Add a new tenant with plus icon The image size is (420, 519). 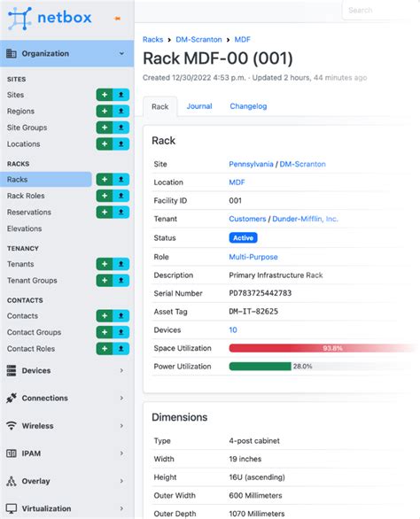pyautogui.click(x=105, y=264)
